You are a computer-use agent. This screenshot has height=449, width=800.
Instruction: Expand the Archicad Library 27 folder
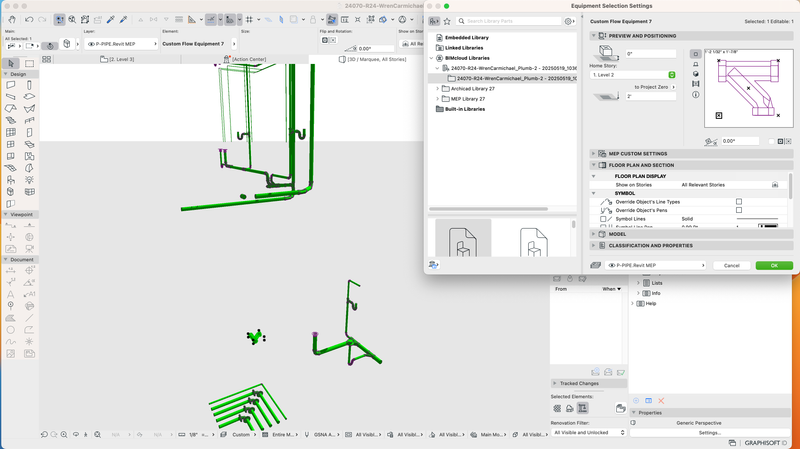(439, 88)
